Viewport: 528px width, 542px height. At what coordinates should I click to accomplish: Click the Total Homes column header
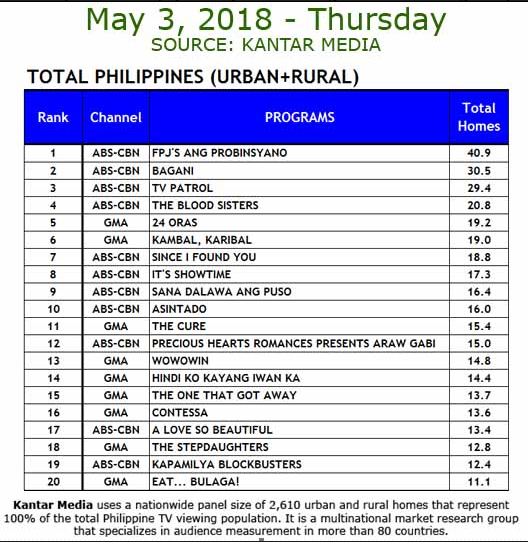[479, 117]
